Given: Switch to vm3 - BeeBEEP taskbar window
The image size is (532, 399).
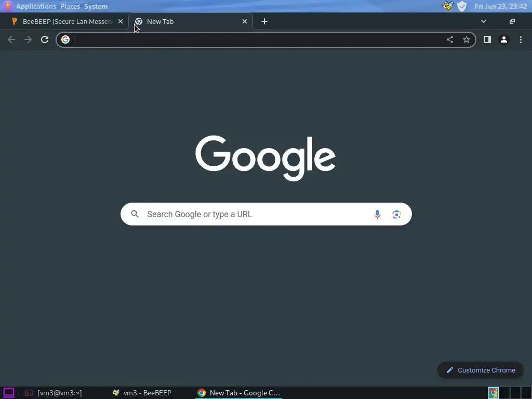Looking at the screenshot, I should click(x=142, y=393).
